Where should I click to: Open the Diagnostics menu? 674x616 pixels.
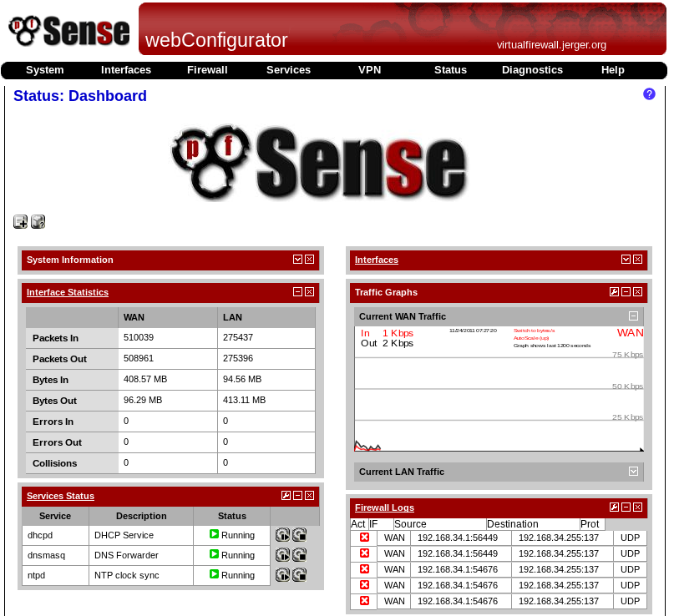[532, 70]
